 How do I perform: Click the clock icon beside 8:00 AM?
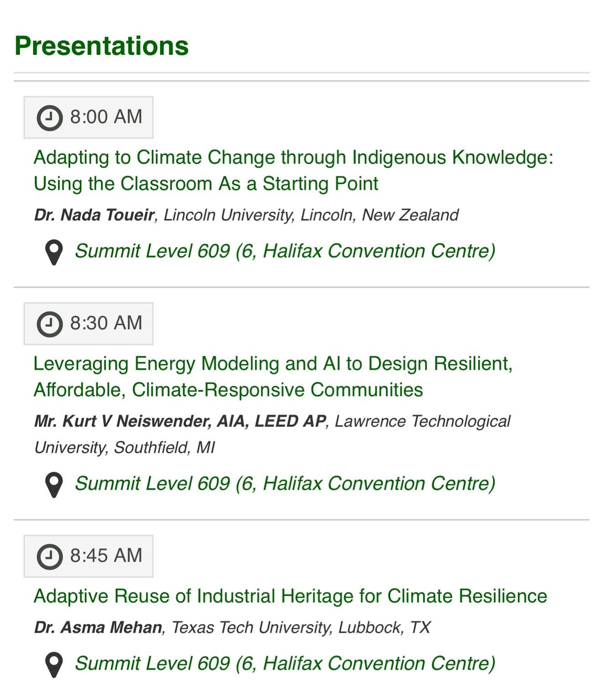[49, 118]
